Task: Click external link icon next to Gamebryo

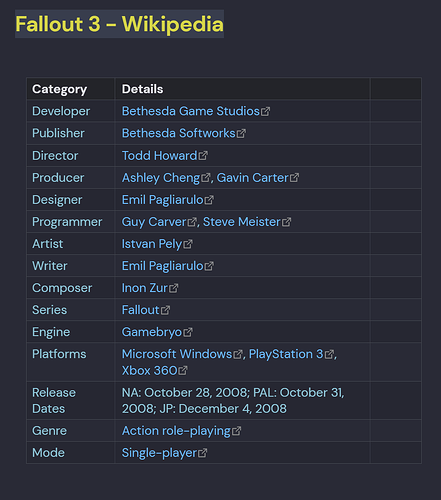Action: tap(188, 332)
